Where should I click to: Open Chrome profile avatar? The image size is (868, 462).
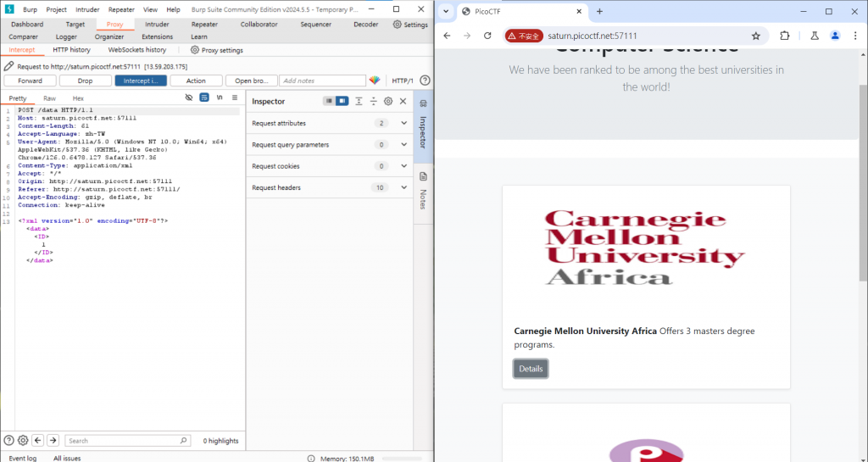(x=835, y=36)
